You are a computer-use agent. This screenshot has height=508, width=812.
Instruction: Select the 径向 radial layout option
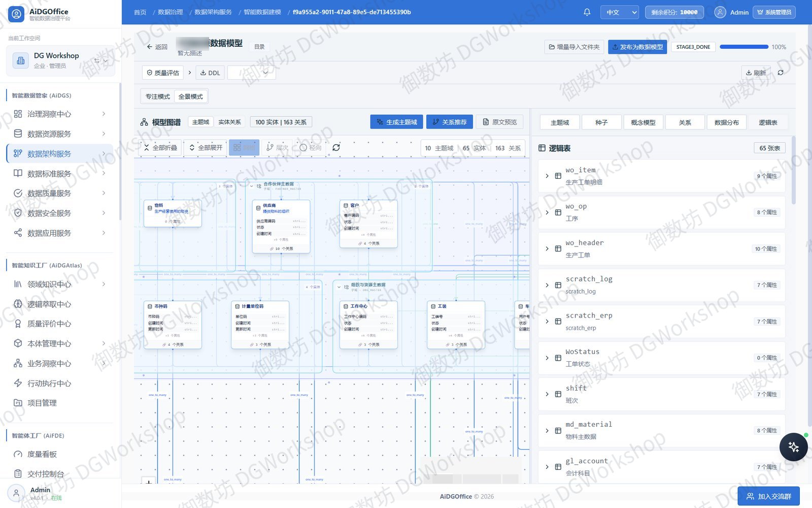[311, 148]
